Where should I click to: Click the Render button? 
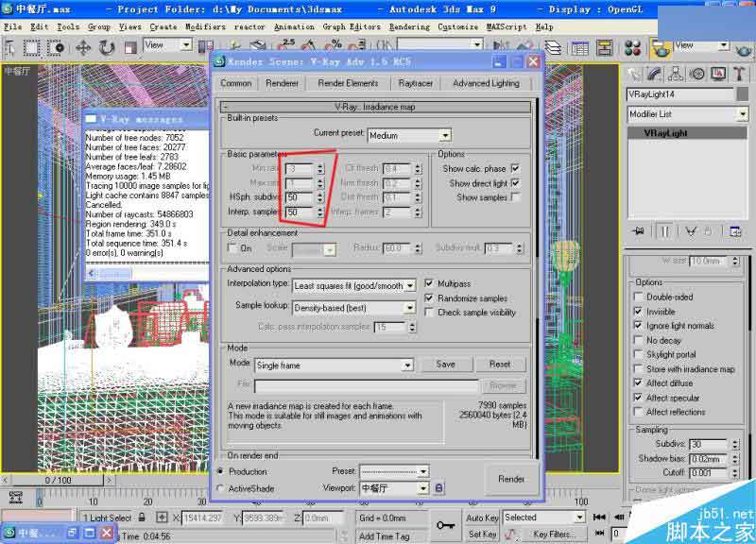click(x=511, y=480)
